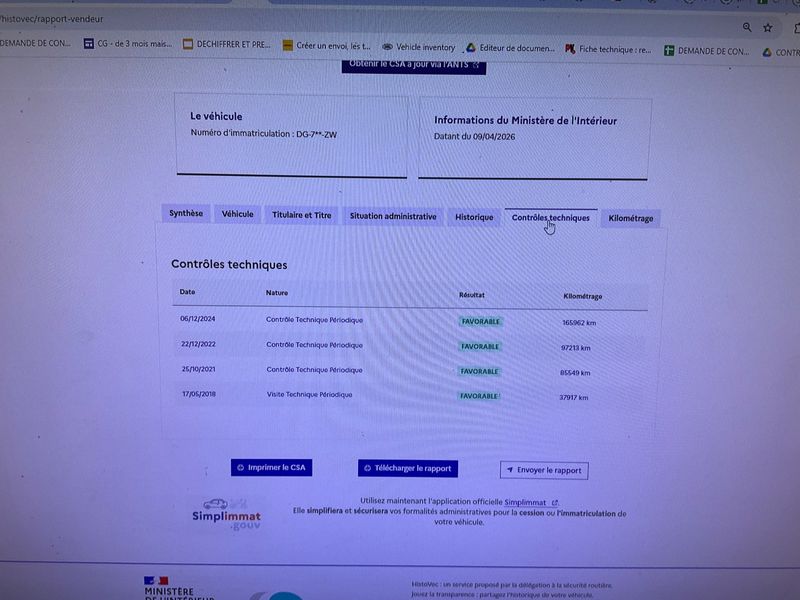Open the DECHIFFRER ET PRE... bookmark
This screenshot has height=600, width=800.
(x=227, y=44)
